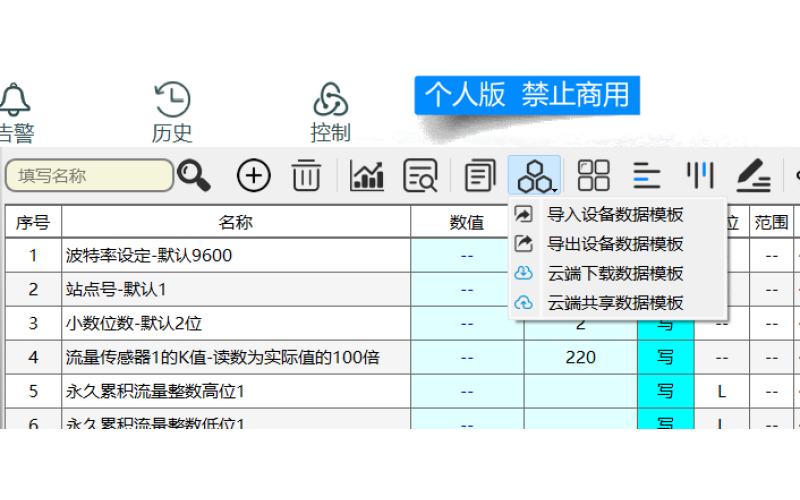Click the 220 value cell
Screen dimensions: 800x500
pos(581,357)
